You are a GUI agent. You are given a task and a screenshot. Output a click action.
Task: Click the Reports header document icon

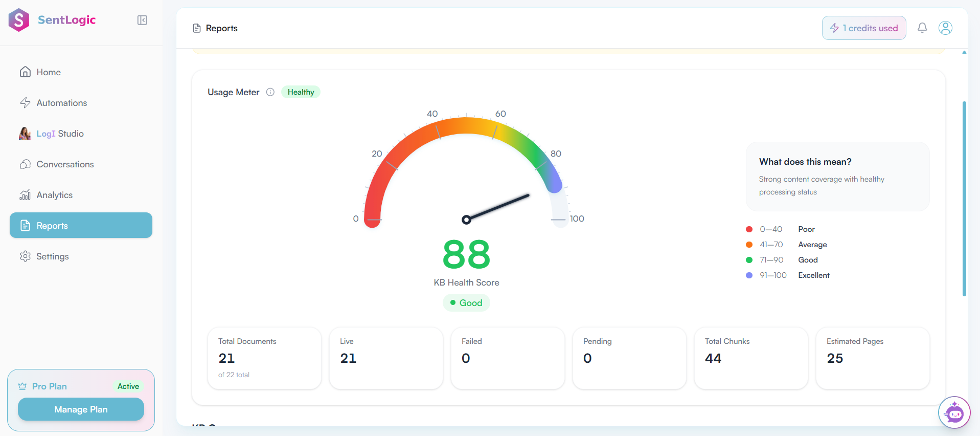(197, 28)
